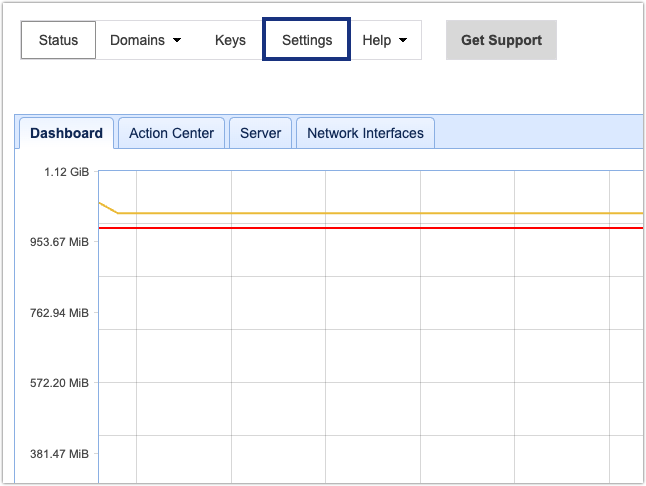The image size is (646, 486).
Task: Select the 762.94 MiB axis label
Action: pos(59,313)
